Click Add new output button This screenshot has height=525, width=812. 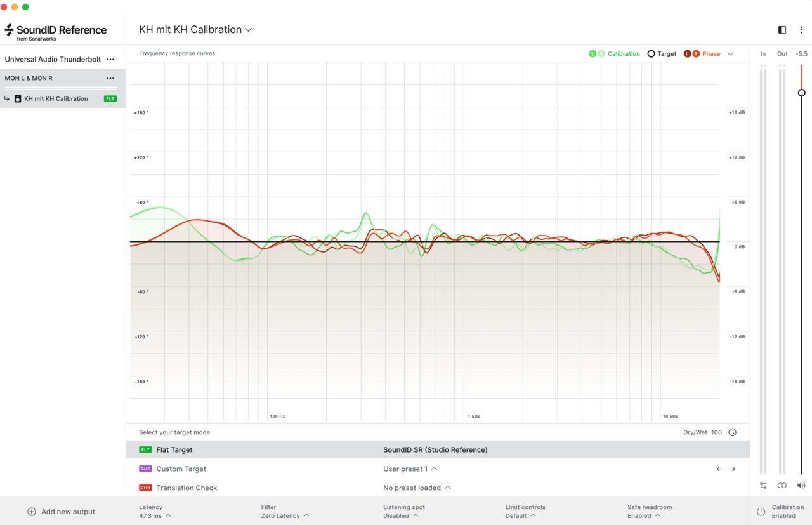[x=61, y=512]
